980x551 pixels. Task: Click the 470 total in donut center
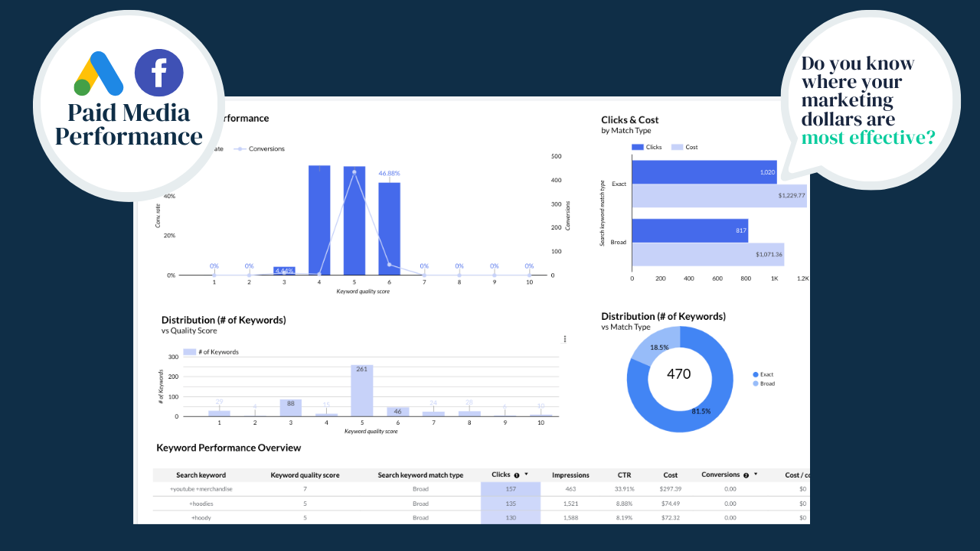[x=678, y=374]
